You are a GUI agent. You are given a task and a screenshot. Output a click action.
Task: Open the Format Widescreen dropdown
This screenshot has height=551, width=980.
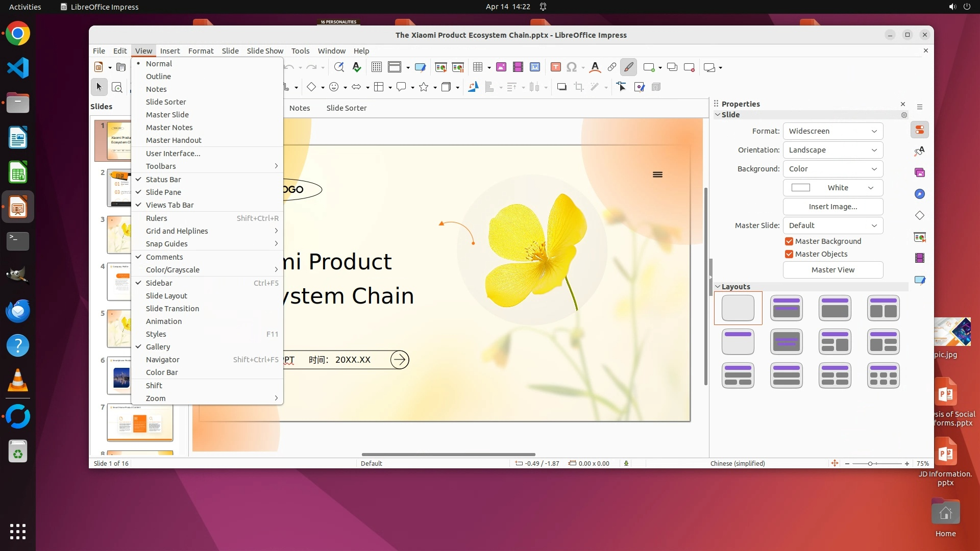(x=832, y=131)
